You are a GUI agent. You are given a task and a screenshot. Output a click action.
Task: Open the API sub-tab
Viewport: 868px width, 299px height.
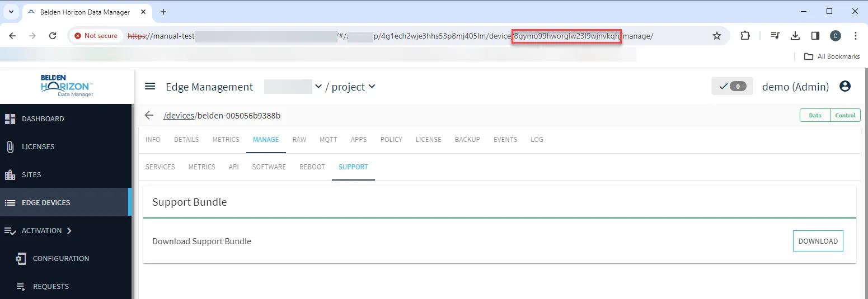pyautogui.click(x=234, y=167)
